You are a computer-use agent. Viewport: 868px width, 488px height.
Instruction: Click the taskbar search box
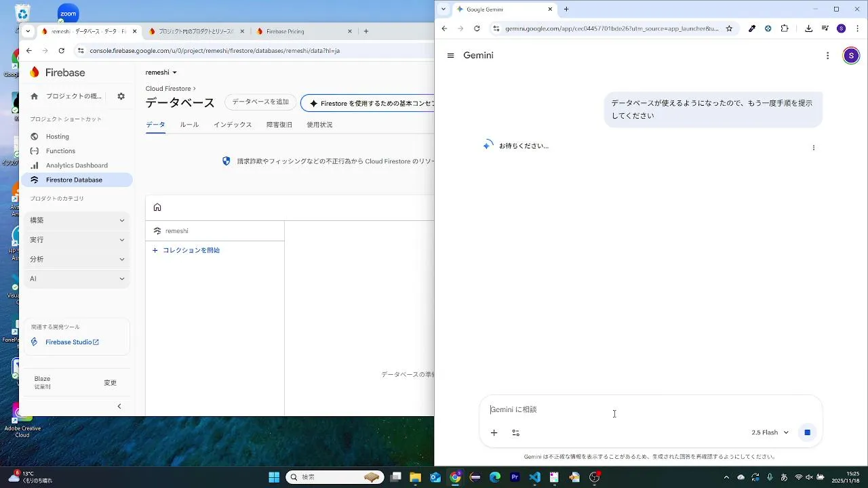[334, 477]
